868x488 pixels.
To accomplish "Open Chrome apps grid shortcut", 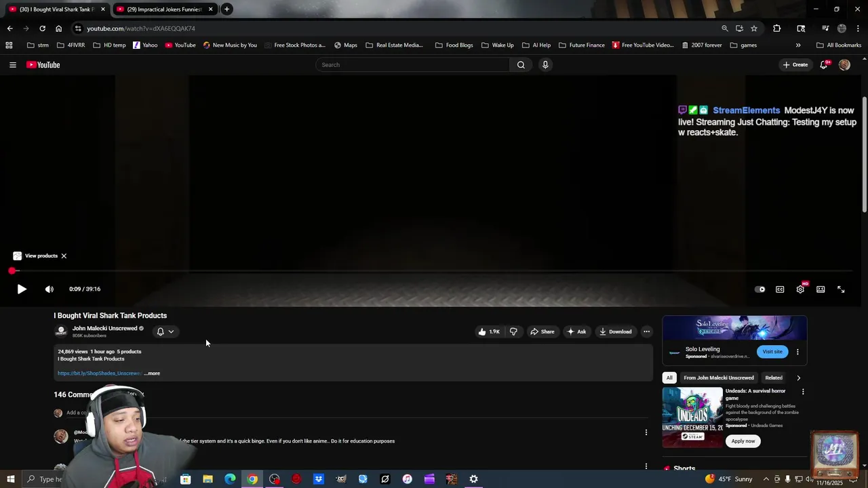I will (9, 45).
